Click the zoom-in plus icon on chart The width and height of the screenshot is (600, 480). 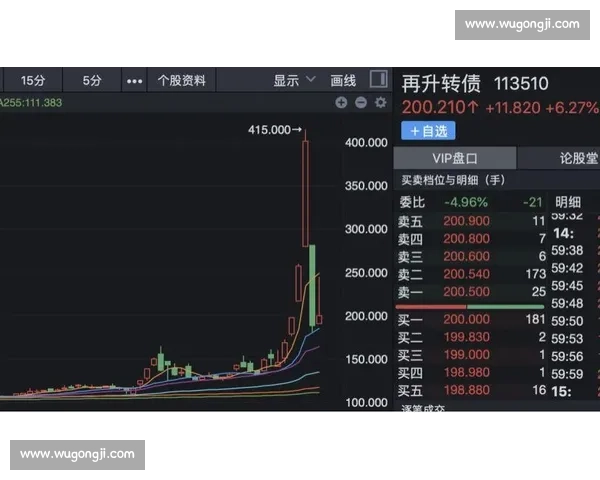coord(341,103)
